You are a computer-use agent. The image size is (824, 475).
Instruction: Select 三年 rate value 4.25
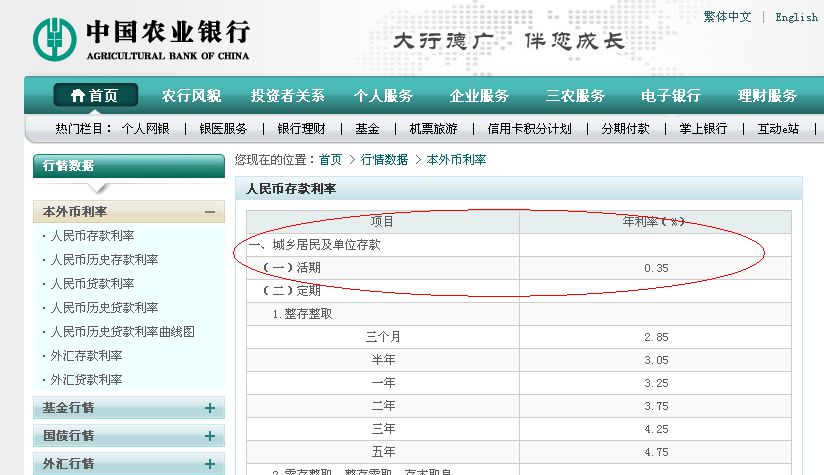[656, 429]
